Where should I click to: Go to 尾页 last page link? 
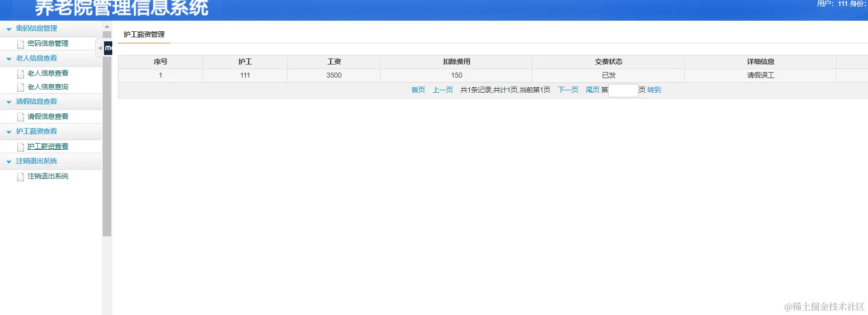pyautogui.click(x=592, y=90)
